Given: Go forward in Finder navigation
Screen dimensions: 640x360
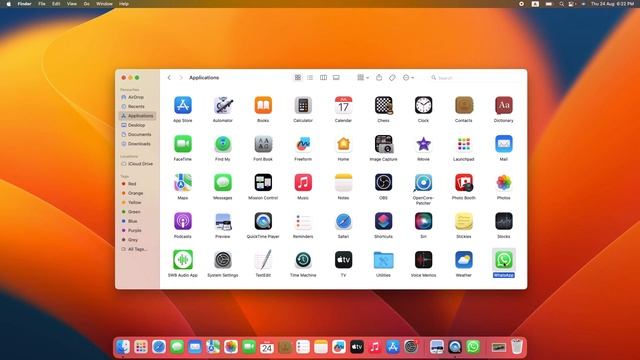Looking at the screenshot, I should coord(181,78).
